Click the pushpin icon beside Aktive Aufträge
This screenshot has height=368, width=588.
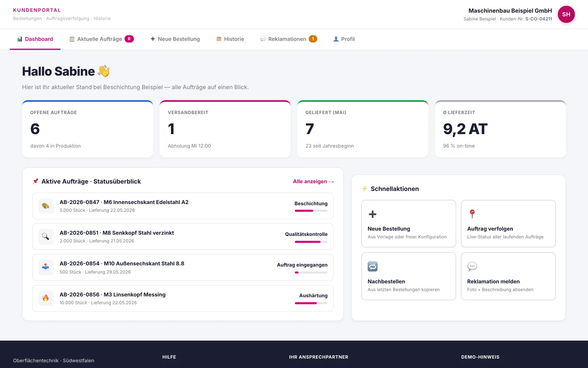35,181
